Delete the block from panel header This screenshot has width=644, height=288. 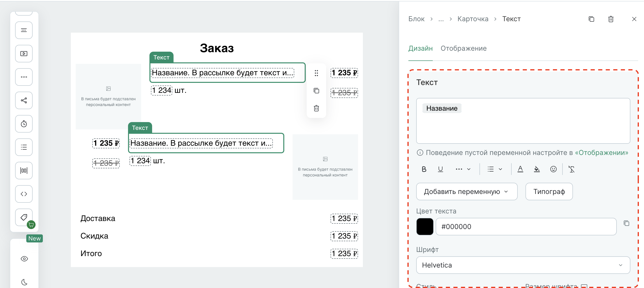point(611,19)
